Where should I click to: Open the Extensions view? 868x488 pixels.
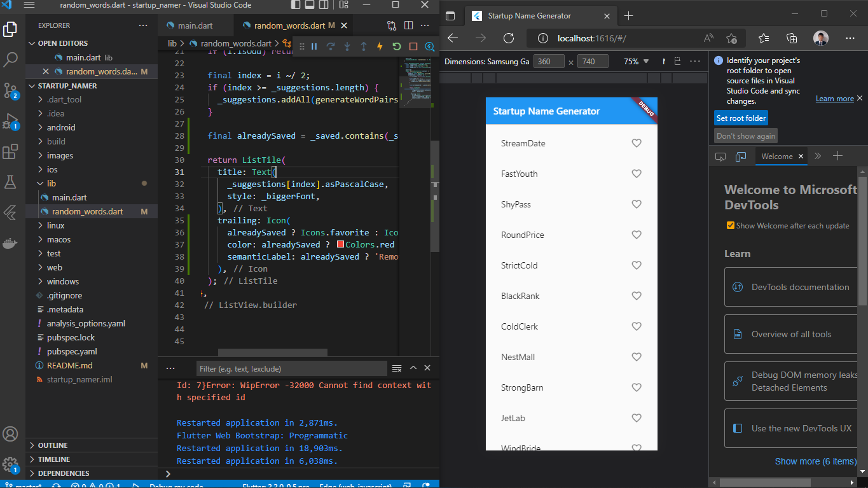pyautogui.click(x=10, y=151)
